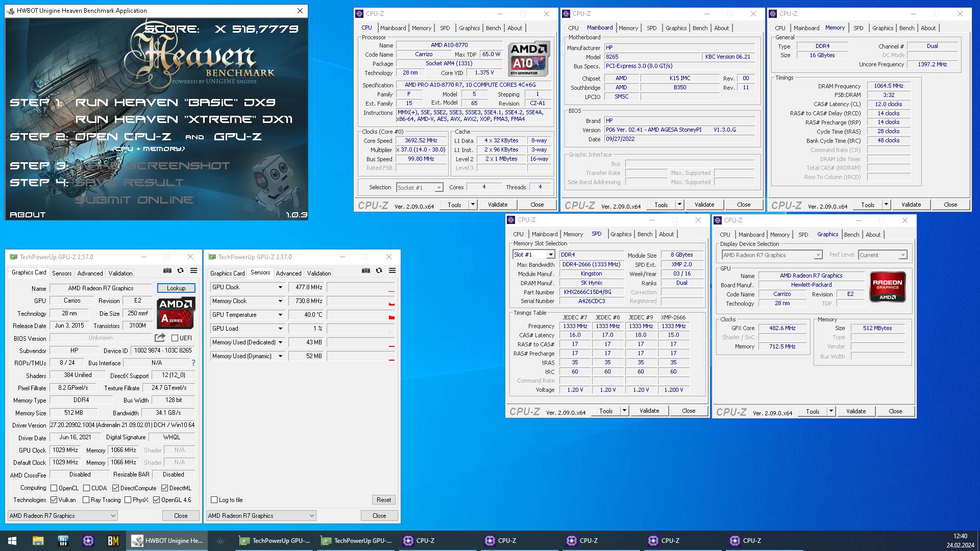980x551 pixels.
Task: Select Graphics tab in CPU-Z Memory window
Action: (x=883, y=28)
